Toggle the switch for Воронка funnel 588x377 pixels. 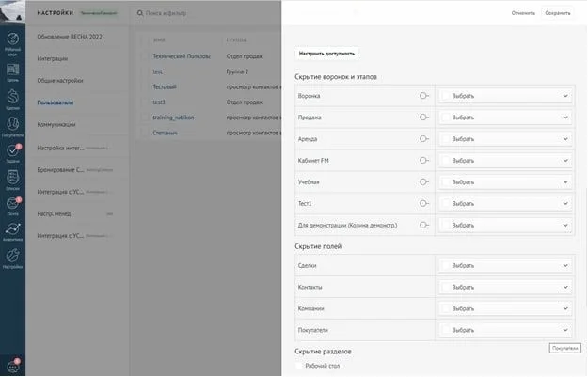click(x=424, y=95)
